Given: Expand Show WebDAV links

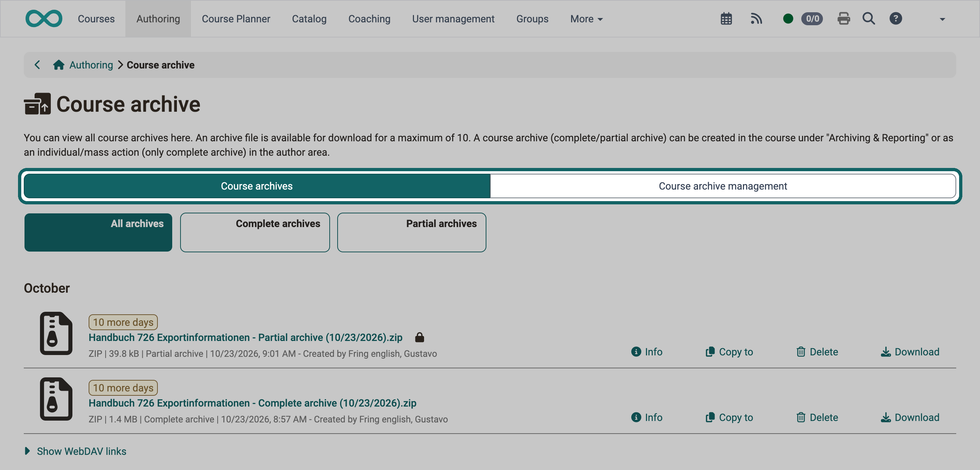Looking at the screenshot, I should click(x=75, y=451).
